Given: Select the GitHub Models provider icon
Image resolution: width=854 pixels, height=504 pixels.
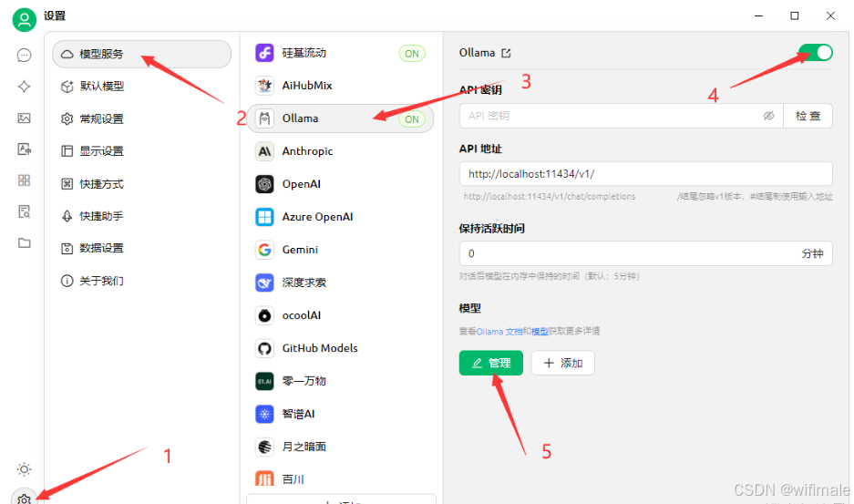Looking at the screenshot, I should point(264,348).
